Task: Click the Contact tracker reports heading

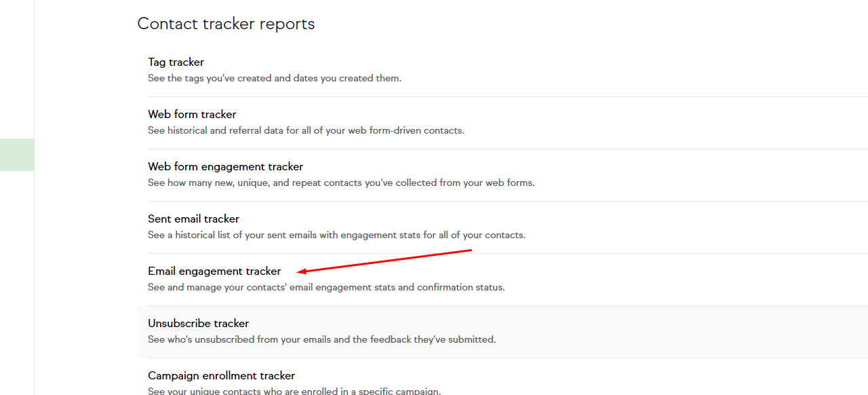Action: point(226,24)
